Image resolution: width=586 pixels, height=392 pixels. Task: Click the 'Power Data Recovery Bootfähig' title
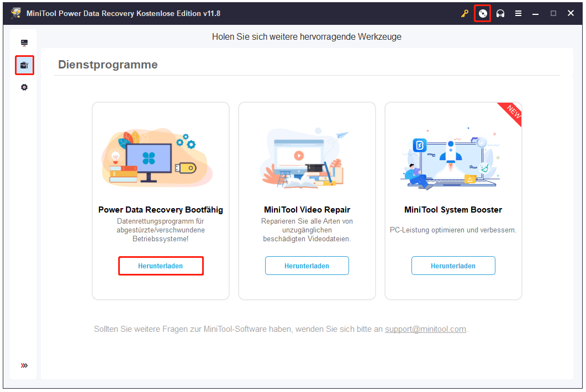161,210
